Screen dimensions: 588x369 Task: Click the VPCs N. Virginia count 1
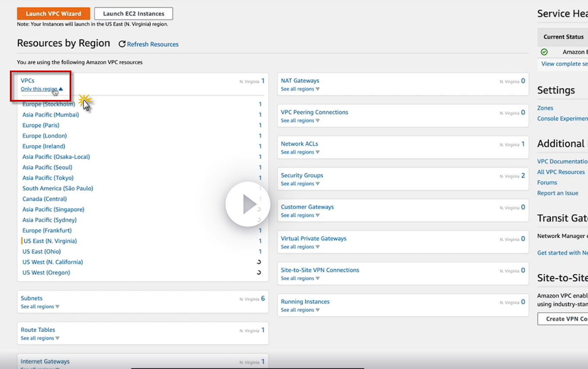(263, 81)
